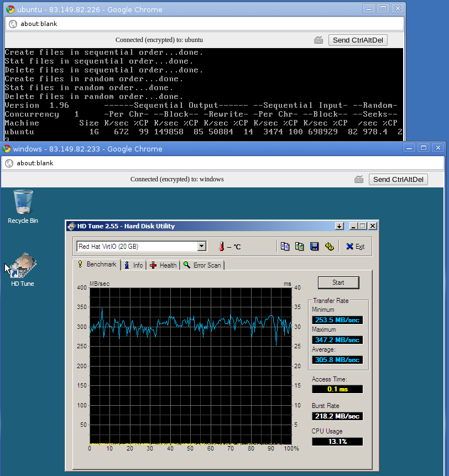Click the copy screenshot toolbar icon
The height and width of the screenshot is (476, 449).
click(x=299, y=246)
